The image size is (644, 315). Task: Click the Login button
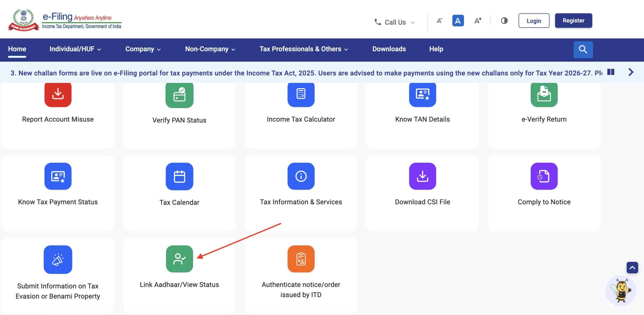coord(534,21)
